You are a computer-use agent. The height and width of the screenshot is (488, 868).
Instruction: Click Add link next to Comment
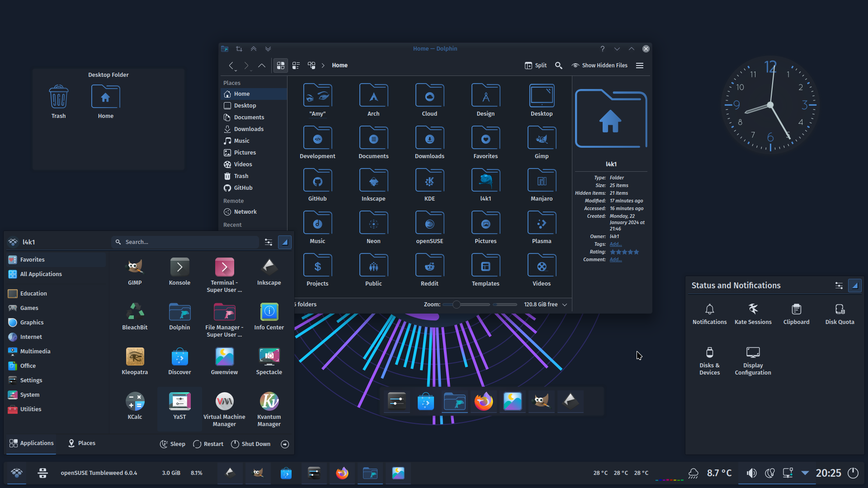[615, 260]
